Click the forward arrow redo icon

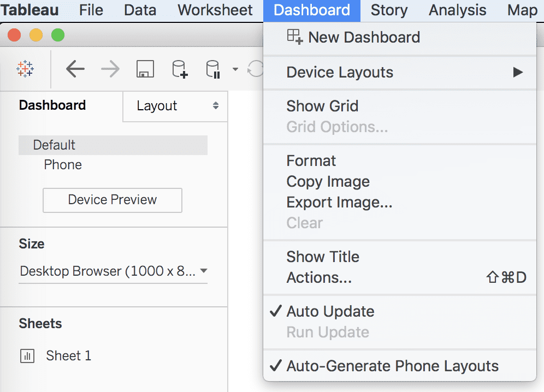(x=110, y=69)
